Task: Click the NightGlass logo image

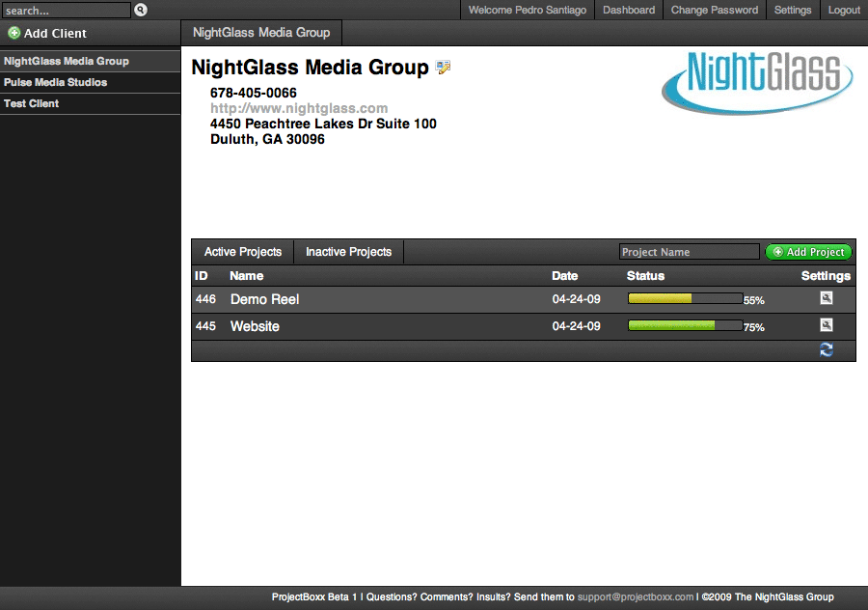Action: (757, 83)
